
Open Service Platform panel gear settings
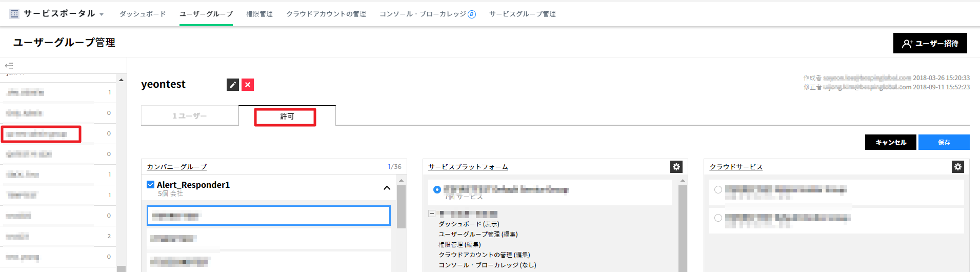pyautogui.click(x=676, y=167)
